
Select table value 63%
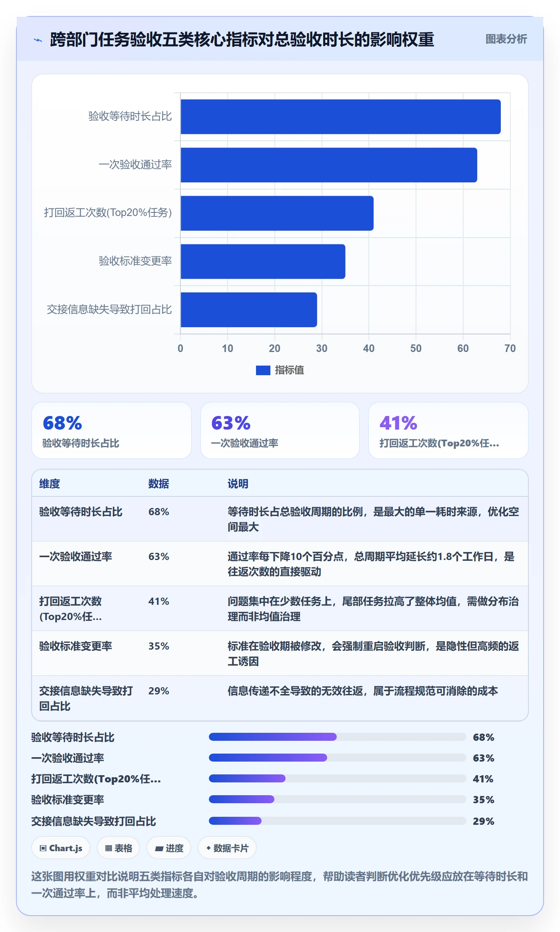[x=159, y=556]
